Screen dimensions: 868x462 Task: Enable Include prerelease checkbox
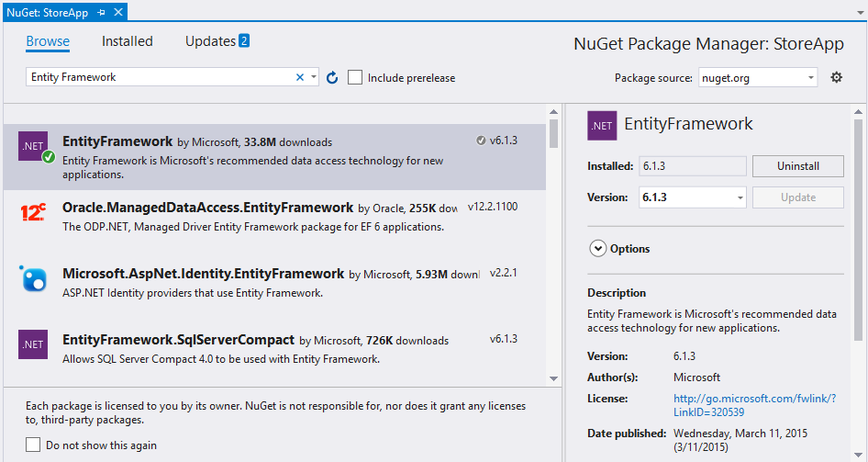pyautogui.click(x=356, y=78)
